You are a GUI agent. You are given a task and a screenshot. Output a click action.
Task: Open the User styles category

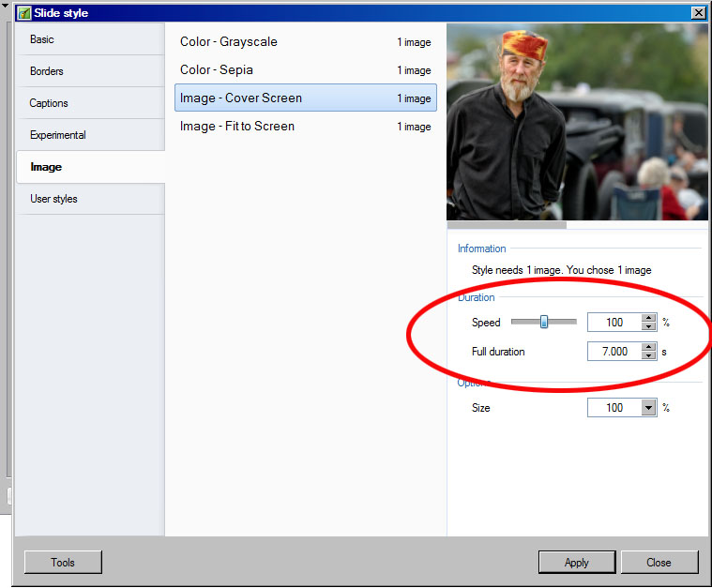(90, 199)
